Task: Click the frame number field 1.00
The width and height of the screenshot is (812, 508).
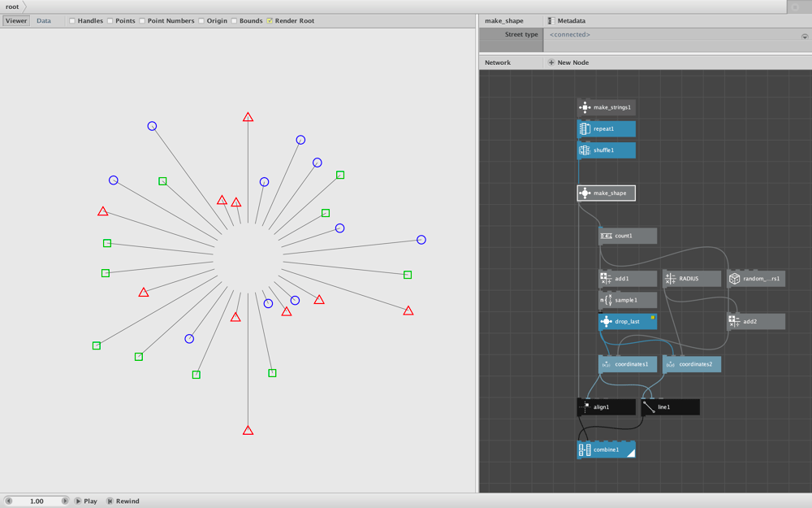Action: [x=37, y=501]
